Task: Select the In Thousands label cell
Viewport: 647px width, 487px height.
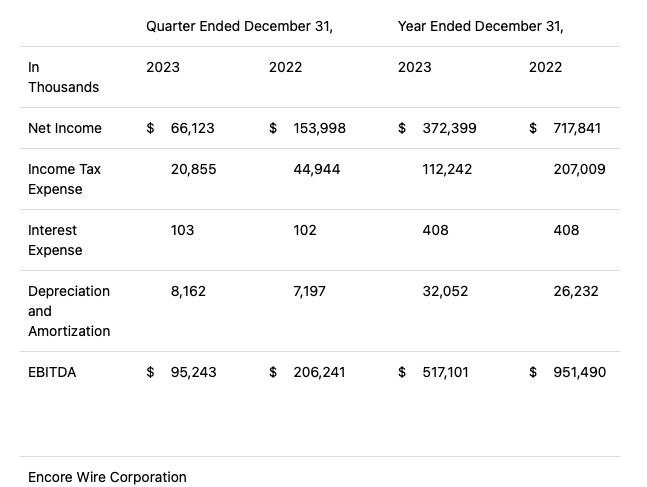Action: point(63,77)
